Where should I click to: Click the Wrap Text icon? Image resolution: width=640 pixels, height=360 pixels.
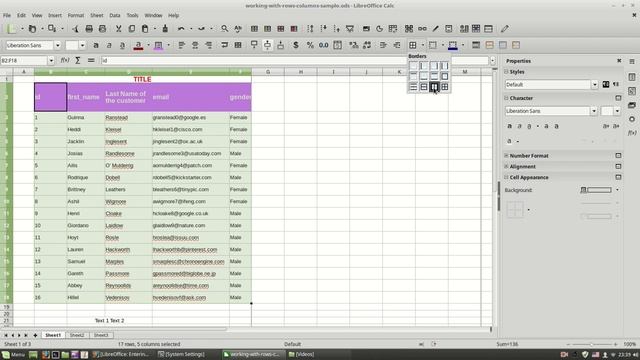pyautogui.click(x=224, y=45)
